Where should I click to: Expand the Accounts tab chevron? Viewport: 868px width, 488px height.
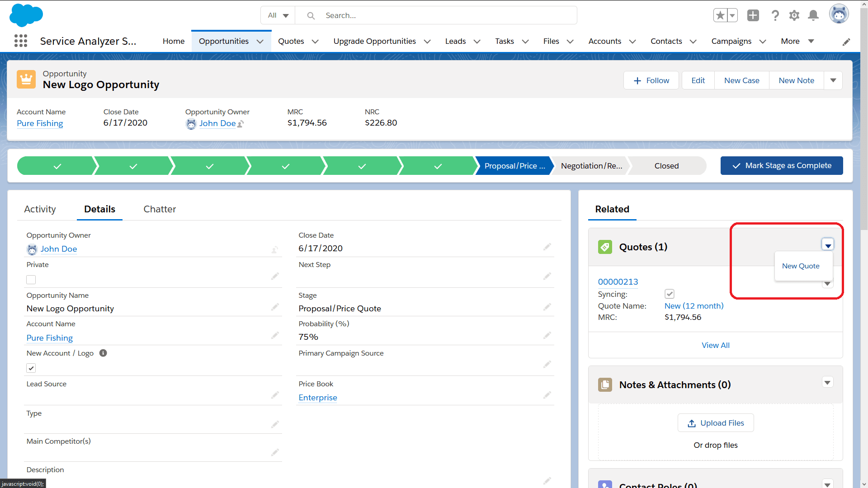pyautogui.click(x=632, y=42)
